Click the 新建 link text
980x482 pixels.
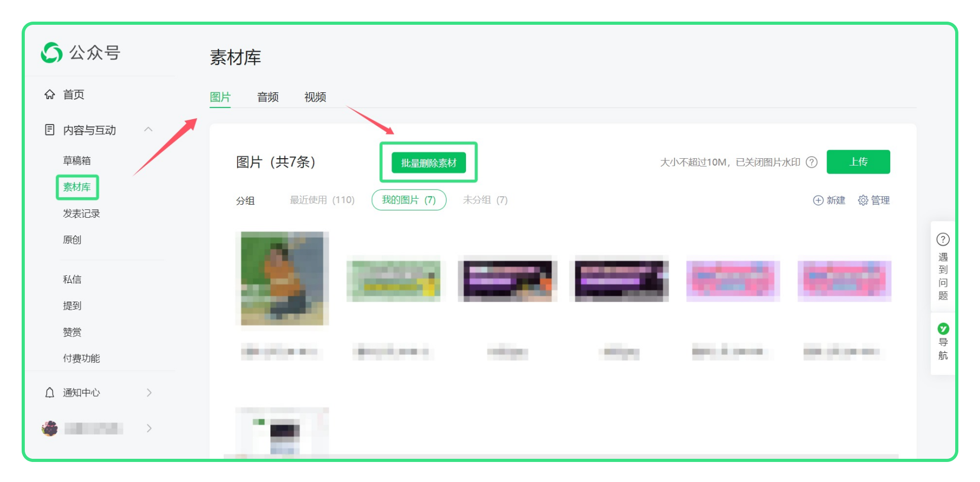(836, 200)
